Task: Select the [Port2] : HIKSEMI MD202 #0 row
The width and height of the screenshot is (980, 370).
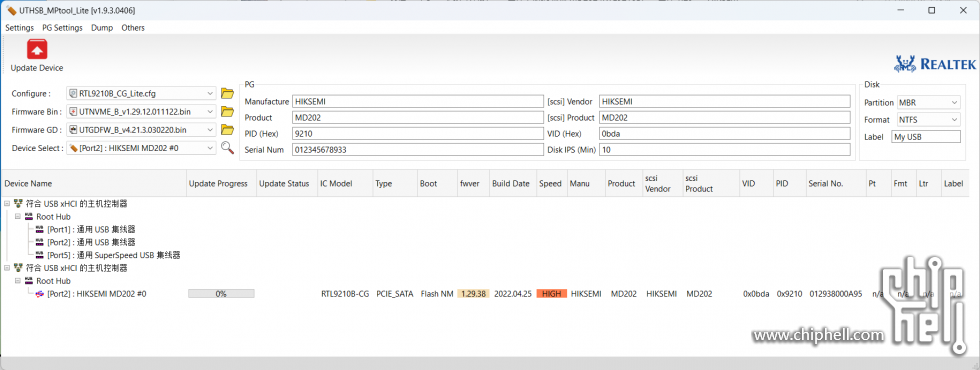Action: [97, 294]
